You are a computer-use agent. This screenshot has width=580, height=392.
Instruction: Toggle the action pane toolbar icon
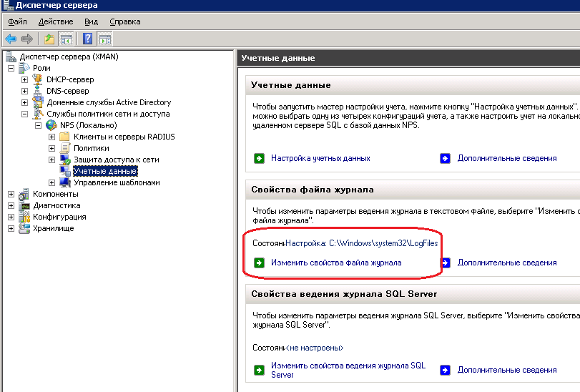[104, 39]
